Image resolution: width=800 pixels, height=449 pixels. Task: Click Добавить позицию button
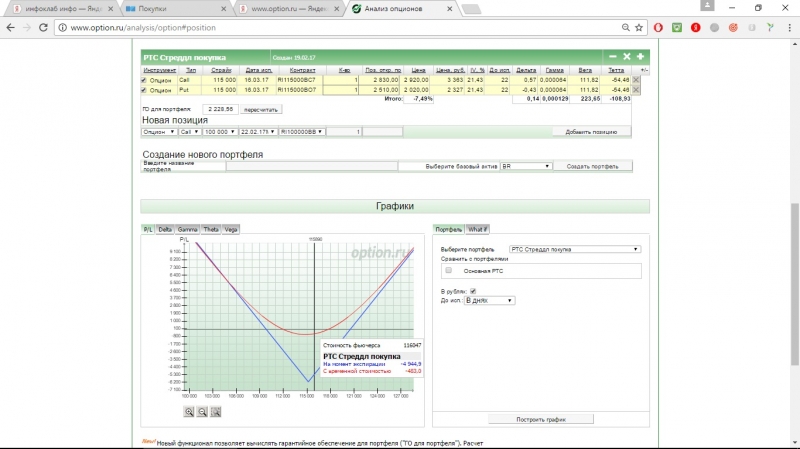click(x=591, y=132)
